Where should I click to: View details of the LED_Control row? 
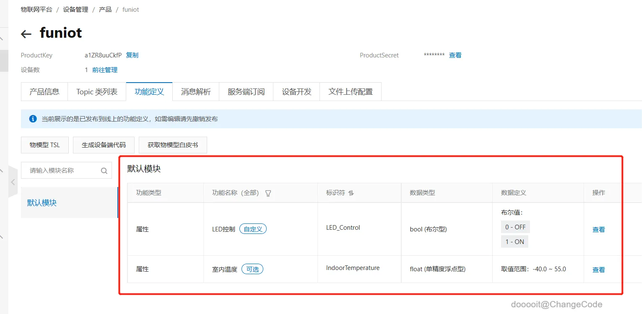599,229
